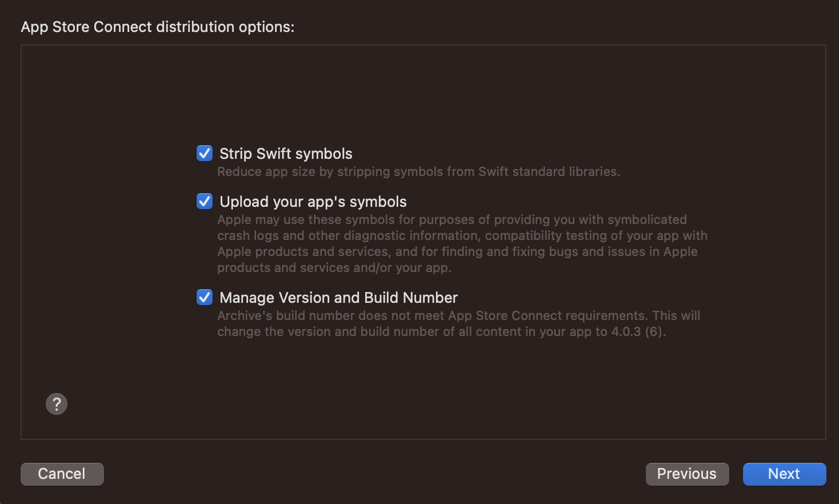
Task: Click the "Upload your app's symbols" label
Action: pos(313,202)
